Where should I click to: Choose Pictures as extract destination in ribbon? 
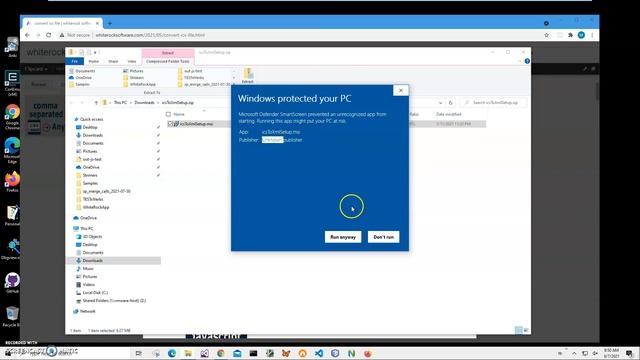coord(133,71)
